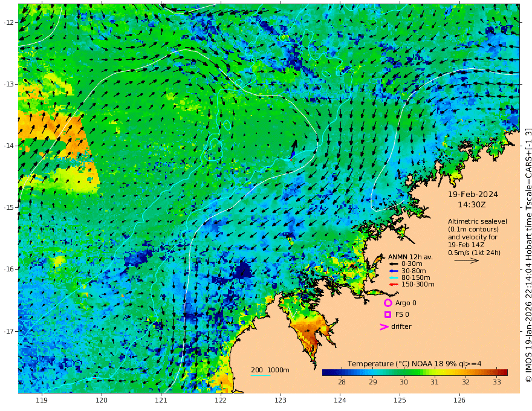Click latitude label -13 on the left axis

click(x=9, y=84)
